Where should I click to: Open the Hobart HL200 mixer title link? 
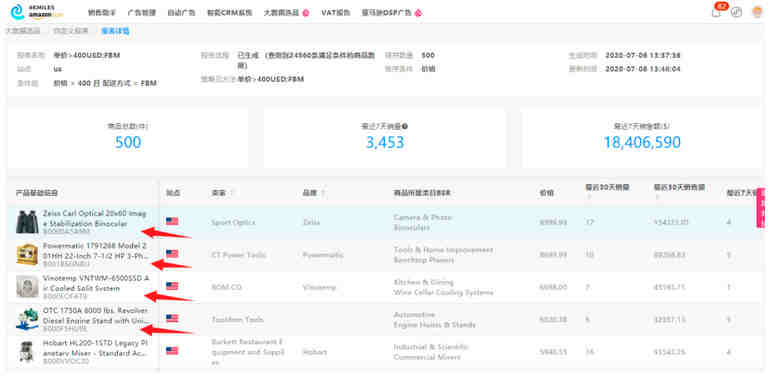tap(95, 348)
